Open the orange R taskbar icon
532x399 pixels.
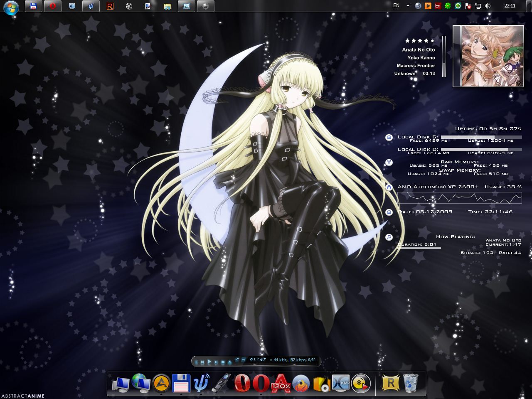pyautogui.click(x=110, y=6)
